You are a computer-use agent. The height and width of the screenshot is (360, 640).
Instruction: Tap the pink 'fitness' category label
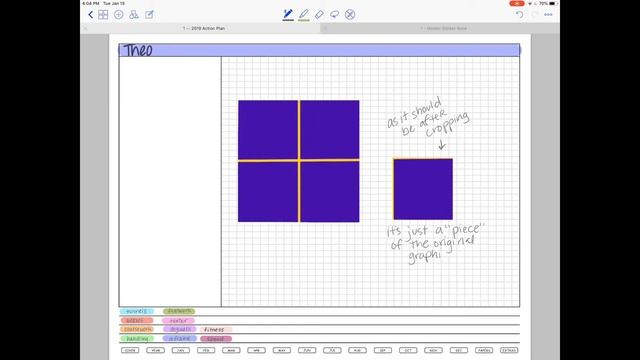coord(216,329)
